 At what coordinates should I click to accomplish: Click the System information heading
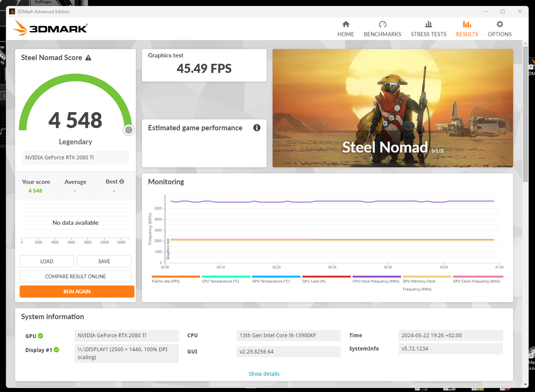pos(52,317)
